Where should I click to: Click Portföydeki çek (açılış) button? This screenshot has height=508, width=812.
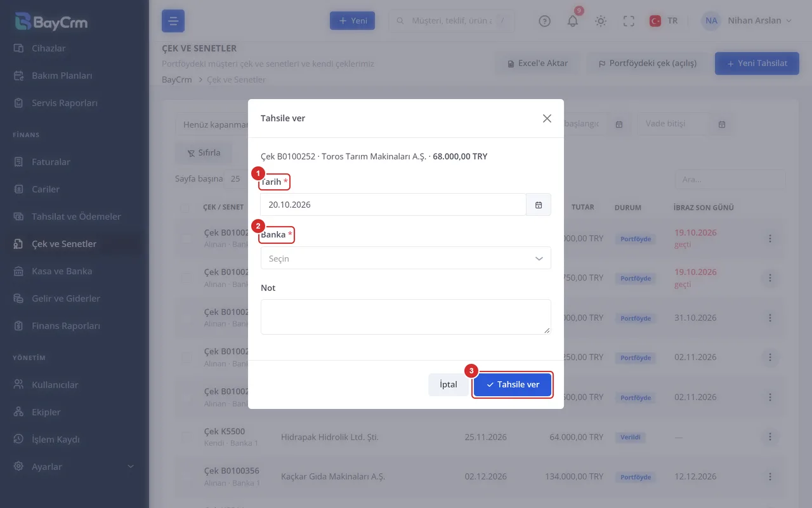(x=647, y=63)
